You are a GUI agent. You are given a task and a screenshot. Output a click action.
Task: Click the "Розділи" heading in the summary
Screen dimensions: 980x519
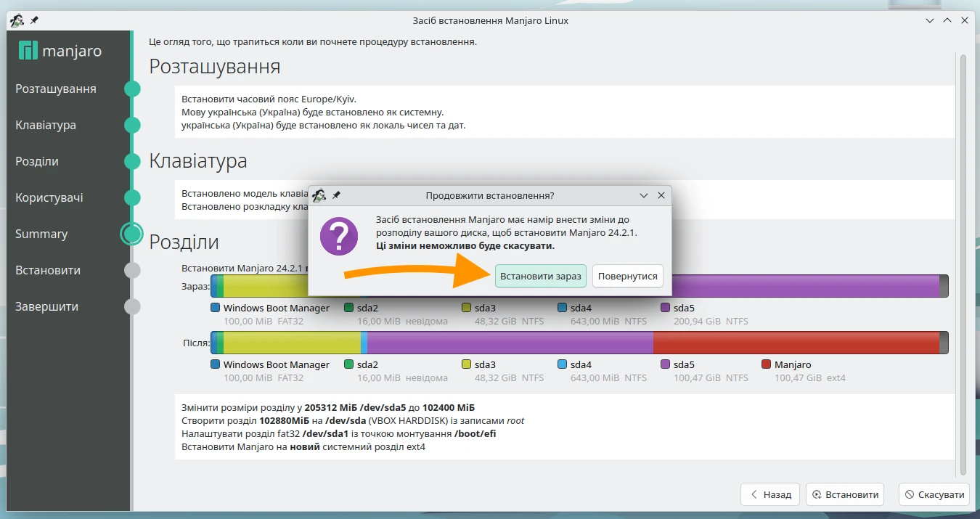pyautogui.click(x=184, y=242)
